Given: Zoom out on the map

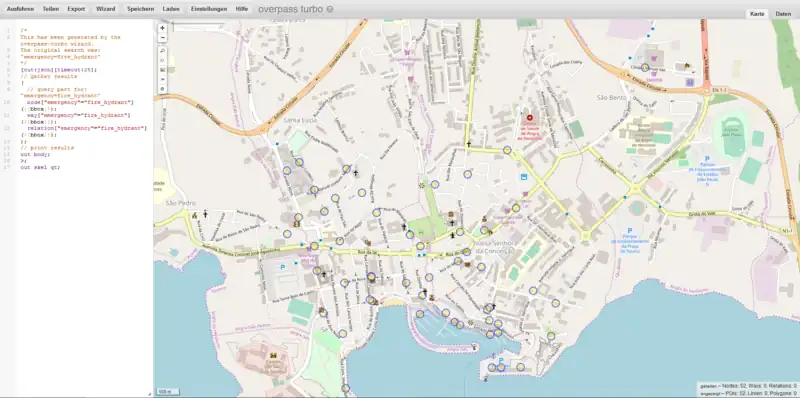Looking at the screenshot, I should point(163,38).
